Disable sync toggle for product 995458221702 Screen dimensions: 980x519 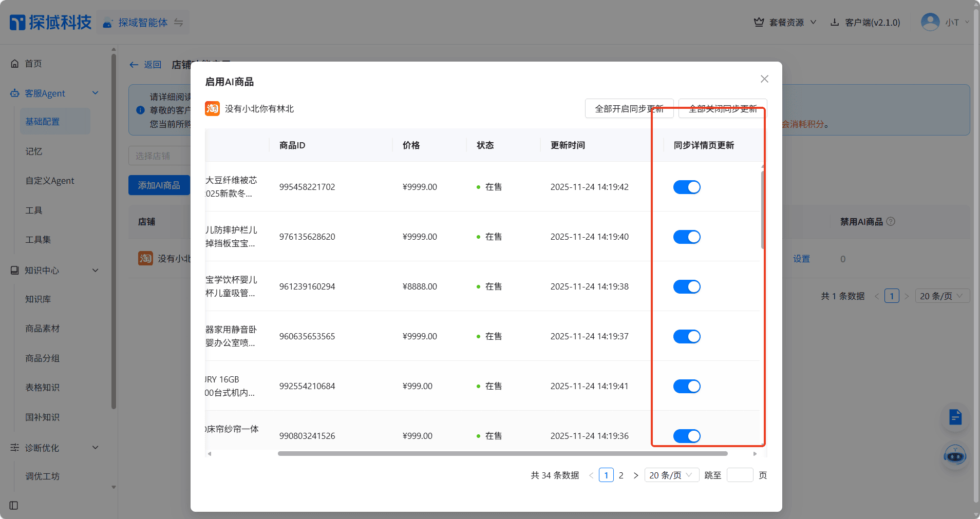687,187
